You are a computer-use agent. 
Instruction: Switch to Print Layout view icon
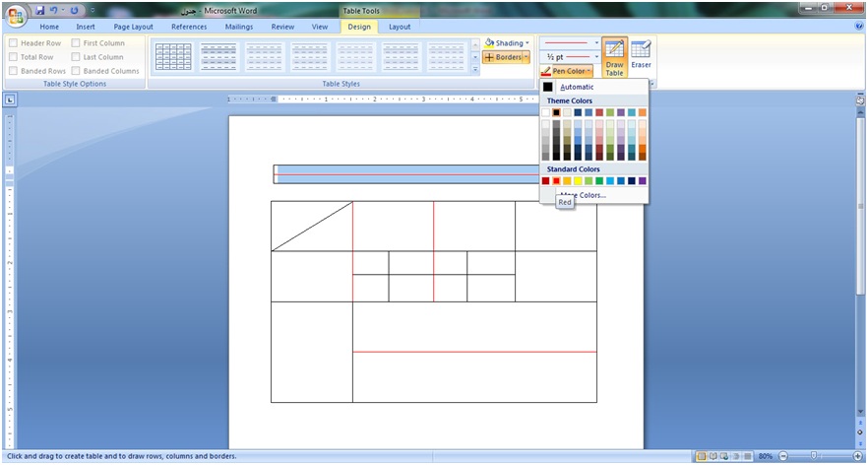[x=702, y=456]
